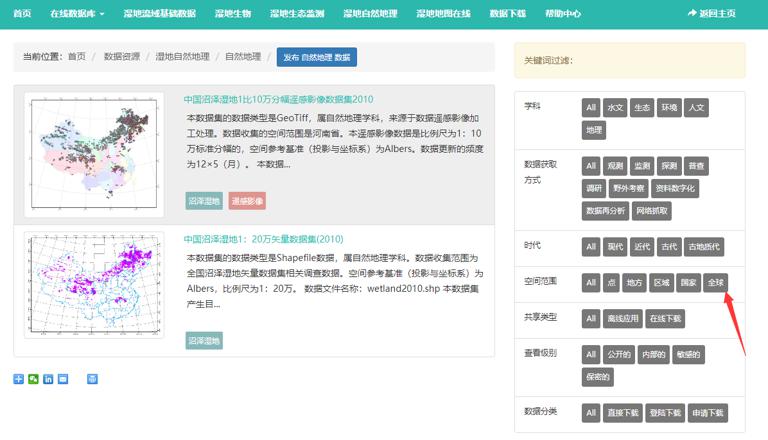The height and width of the screenshot is (440, 768).
Task: Filter 空间范围 by 国家
Action: tap(688, 283)
